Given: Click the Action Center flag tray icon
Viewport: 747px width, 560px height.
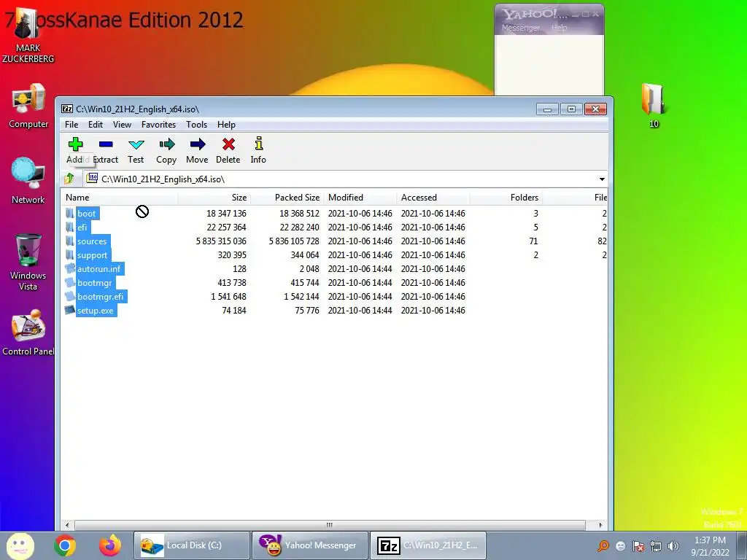Looking at the screenshot, I should tap(638, 546).
